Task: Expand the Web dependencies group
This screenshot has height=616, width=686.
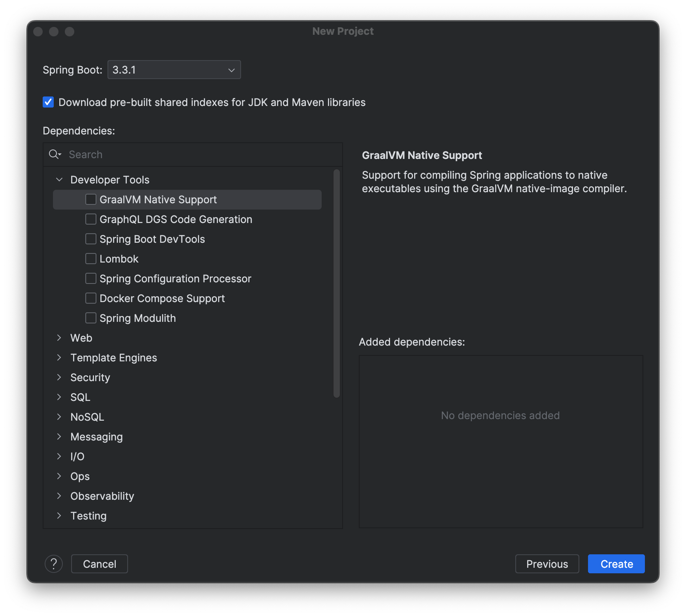Action: pyautogui.click(x=59, y=338)
